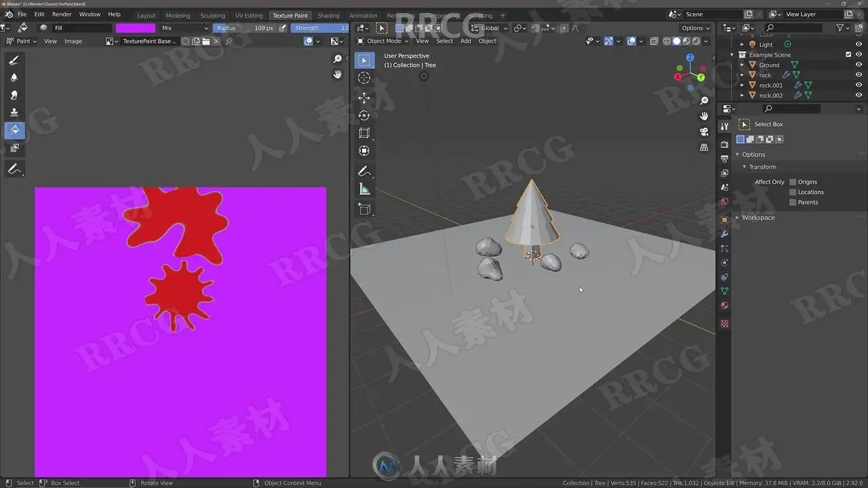The height and width of the screenshot is (488, 868).
Task: Unlink the TexturePaint Base image with X
Action: [x=216, y=41]
